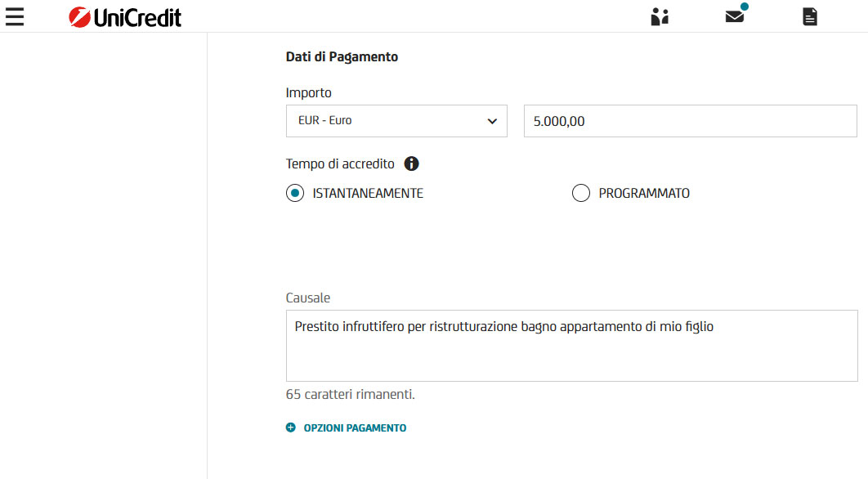
Task: Click the amount field showing 5.000,00
Action: tap(690, 121)
